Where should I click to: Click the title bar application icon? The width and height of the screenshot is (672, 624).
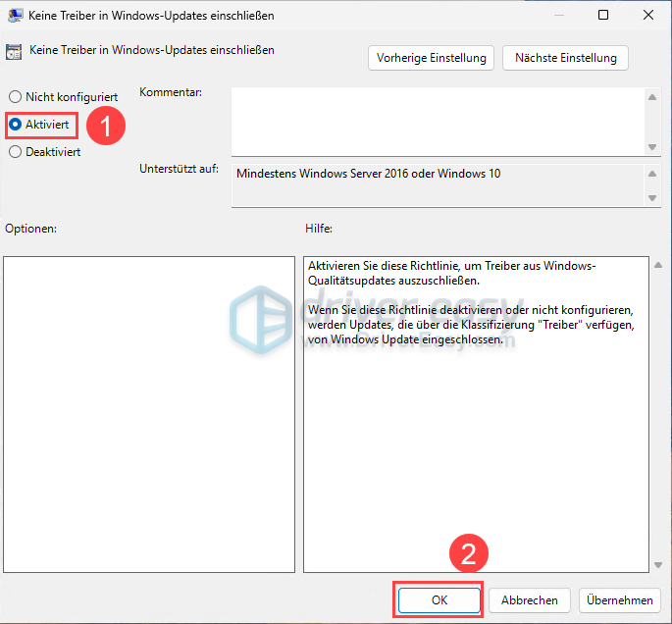pyautogui.click(x=15, y=16)
